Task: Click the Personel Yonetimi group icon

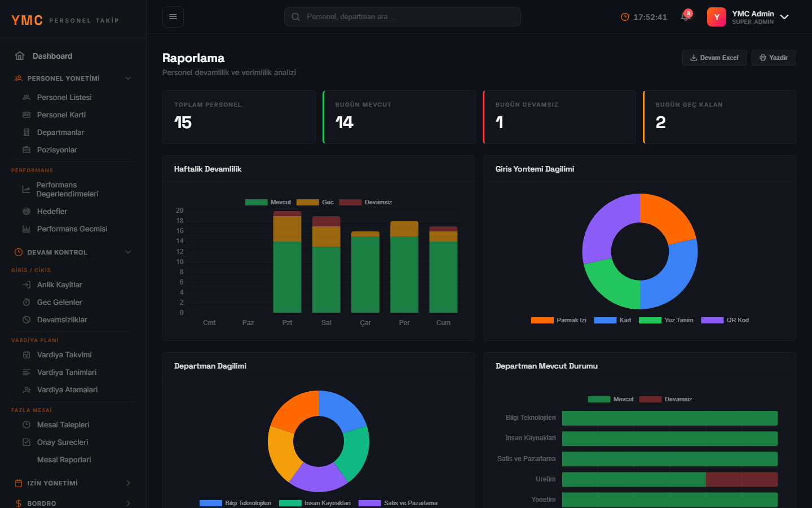Action: pos(19,78)
